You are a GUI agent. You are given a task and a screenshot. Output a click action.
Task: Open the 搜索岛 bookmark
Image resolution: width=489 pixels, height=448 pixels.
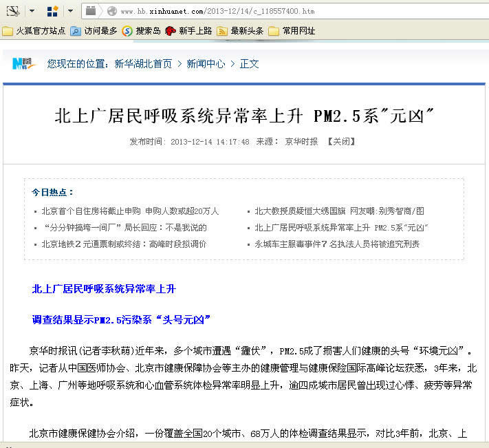tap(141, 31)
